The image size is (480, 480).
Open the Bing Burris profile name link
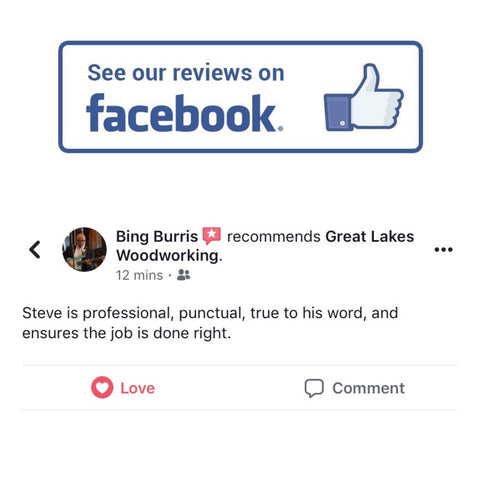[157, 237]
